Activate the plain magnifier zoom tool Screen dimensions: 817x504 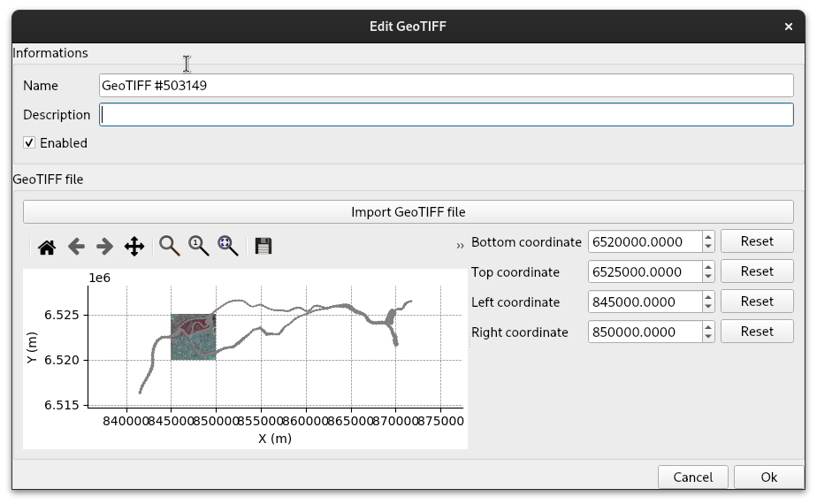[169, 247]
